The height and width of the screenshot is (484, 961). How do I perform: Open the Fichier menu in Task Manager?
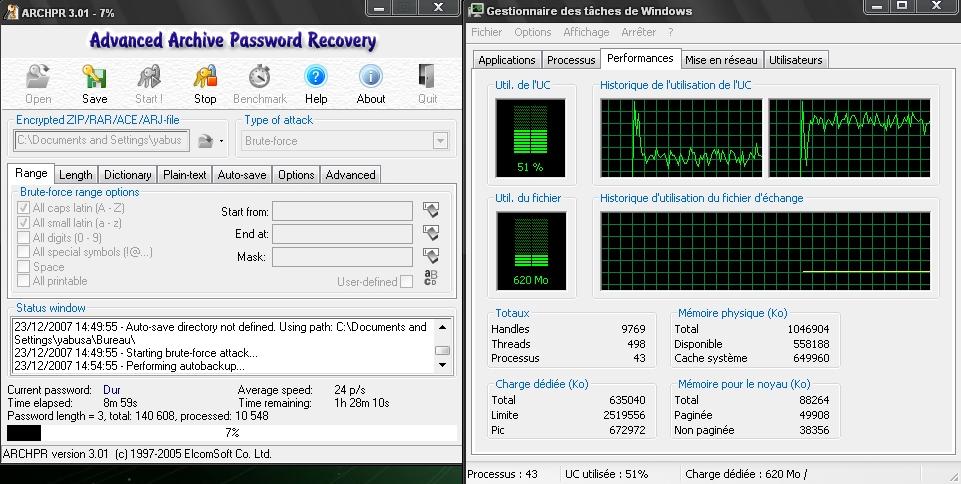pyautogui.click(x=487, y=32)
